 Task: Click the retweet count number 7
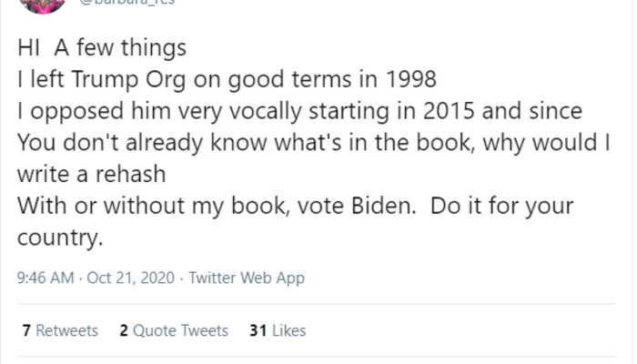pyautogui.click(x=26, y=331)
